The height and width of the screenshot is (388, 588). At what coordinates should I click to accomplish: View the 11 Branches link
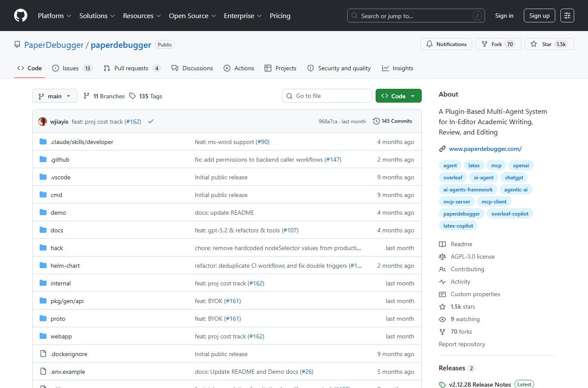(x=104, y=96)
